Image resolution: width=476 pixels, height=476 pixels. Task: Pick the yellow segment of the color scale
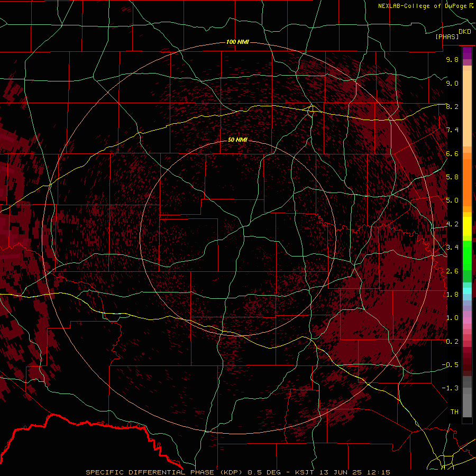coord(467,226)
